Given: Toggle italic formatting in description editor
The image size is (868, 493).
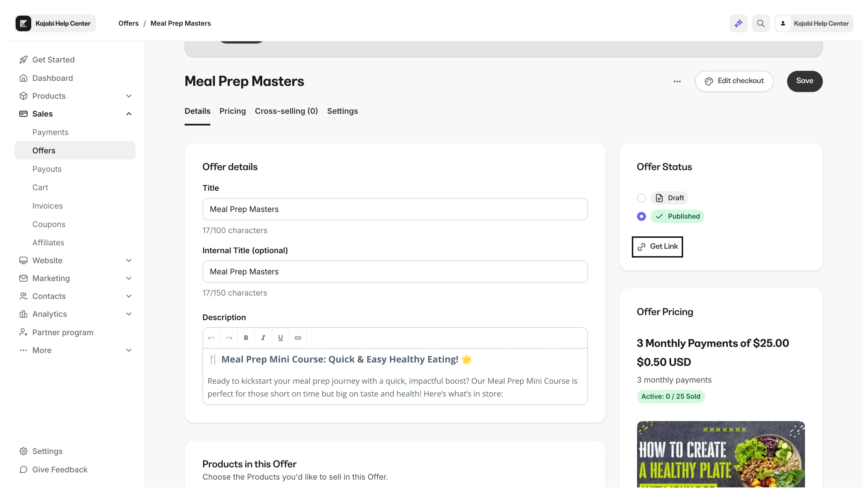Looking at the screenshot, I should [263, 338].
